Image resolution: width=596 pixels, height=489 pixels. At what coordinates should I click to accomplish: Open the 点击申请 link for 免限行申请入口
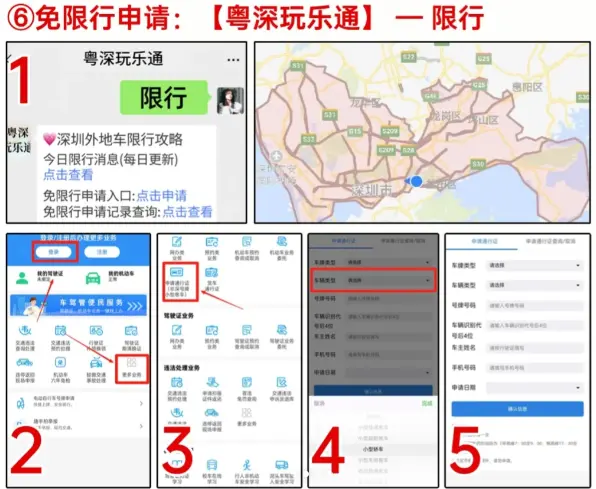(x=162, y=195)
